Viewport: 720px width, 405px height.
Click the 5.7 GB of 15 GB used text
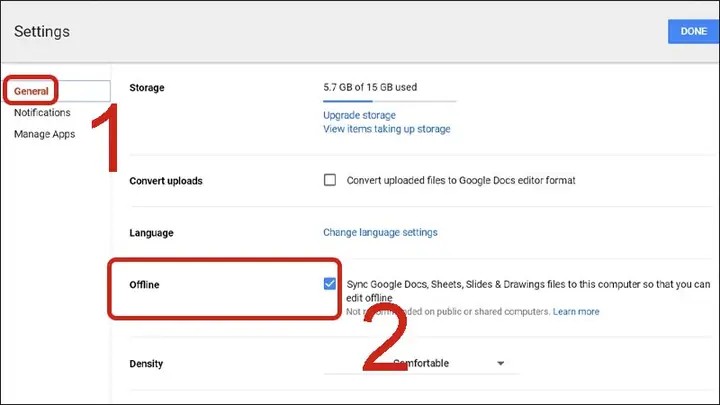coord(370,87)
